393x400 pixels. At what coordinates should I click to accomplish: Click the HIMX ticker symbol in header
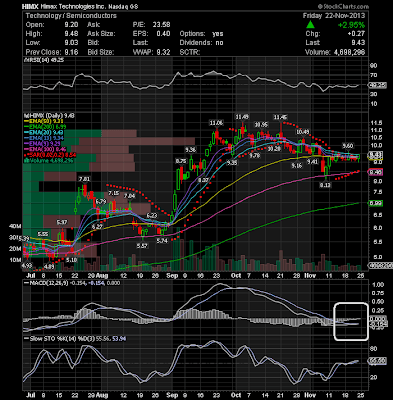pos(30,7)
